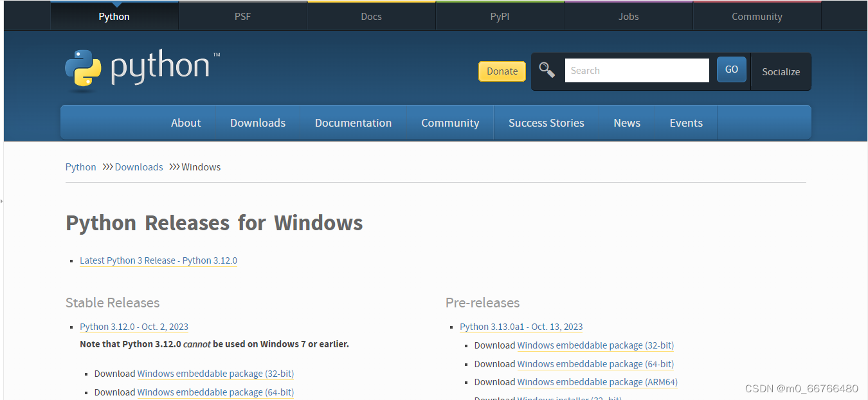Open Python 3.13.0a1 - Oct. 13, 2023 link

pyautogui.click(x=521, y=327)
